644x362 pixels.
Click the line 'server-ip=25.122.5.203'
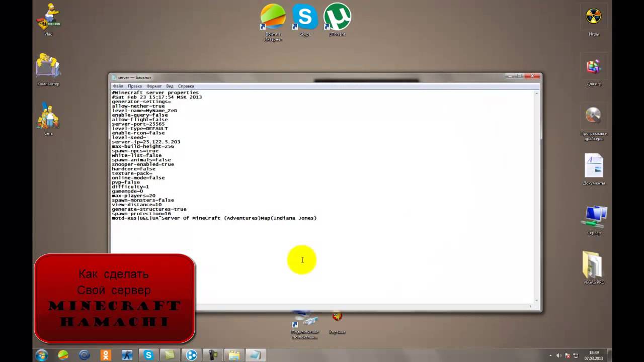click(x=146, y=142)
